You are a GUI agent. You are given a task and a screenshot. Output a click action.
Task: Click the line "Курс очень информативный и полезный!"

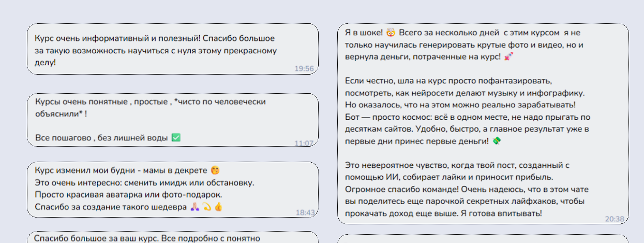point(117,38)
